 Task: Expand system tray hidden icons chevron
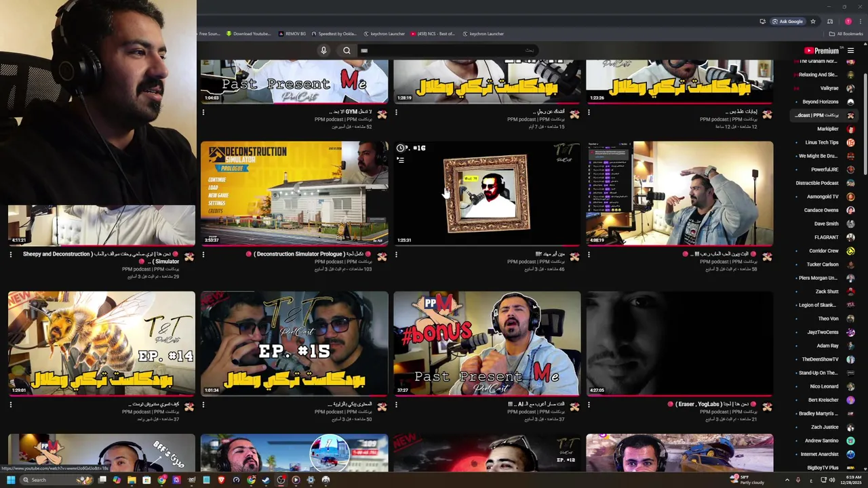pos(788,480)
